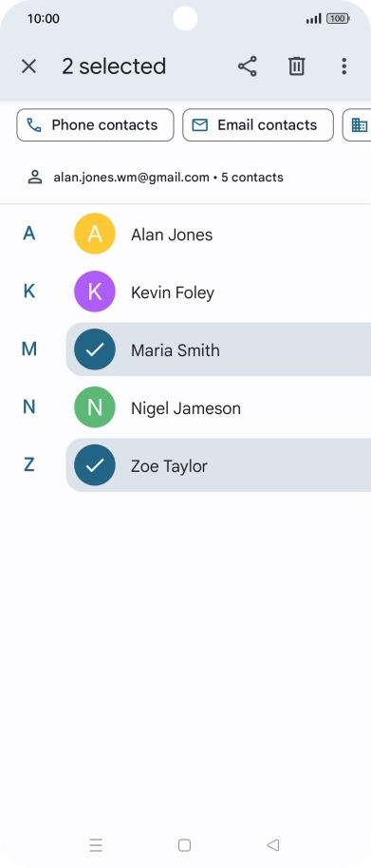Select Nigel Jameson via green avatar
371x868 pixels.
(95, 407)
